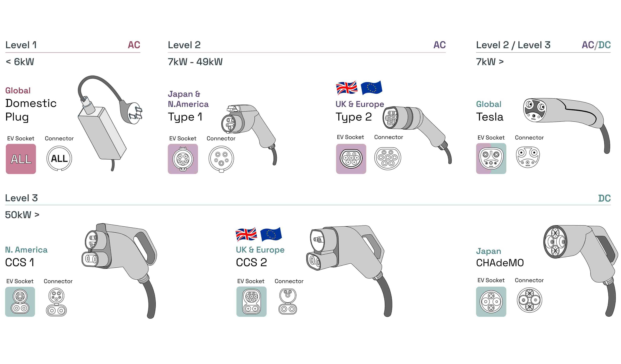Click the round ALL connector icon
This screenshot has width=621, height=364.
tap(59, 158)
